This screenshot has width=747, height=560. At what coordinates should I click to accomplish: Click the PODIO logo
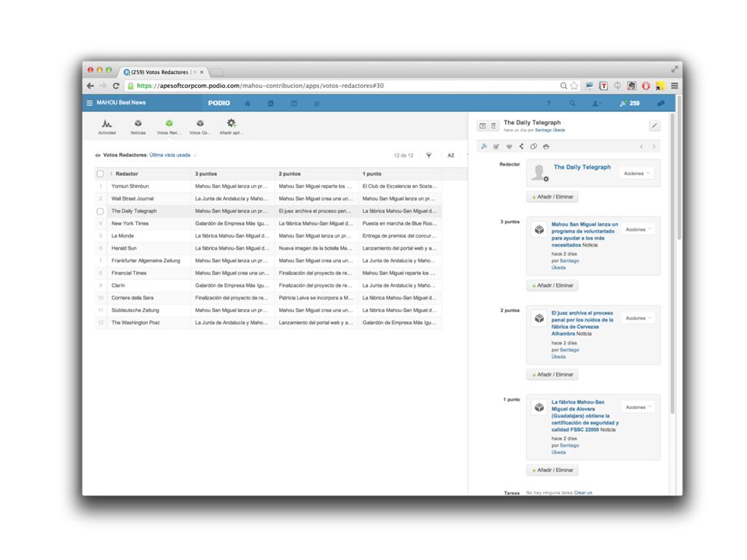[219, 103]
